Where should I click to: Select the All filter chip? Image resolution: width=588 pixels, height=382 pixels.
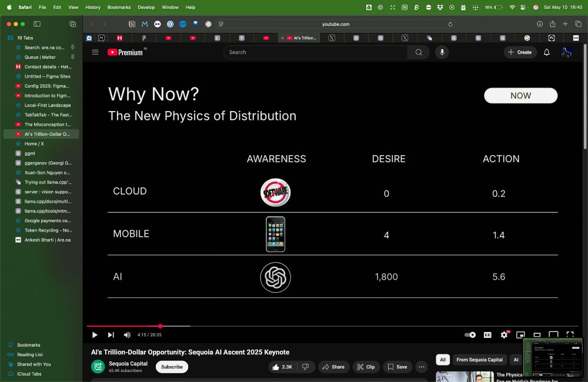point(443,360)
